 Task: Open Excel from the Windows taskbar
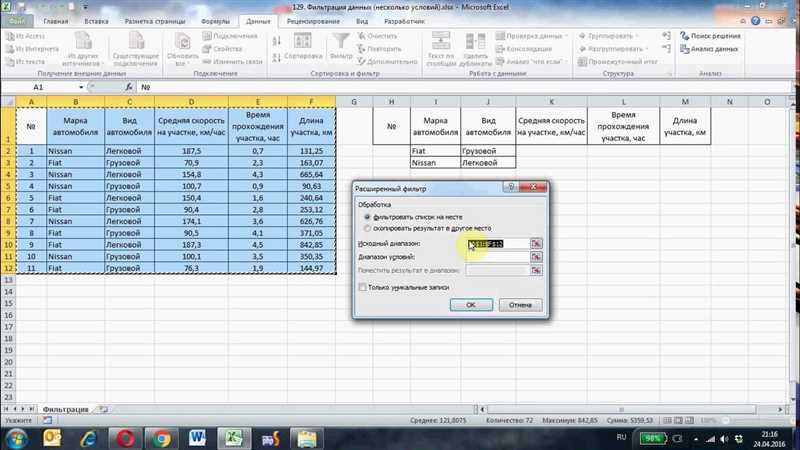pyautogui.click(x=234, y=438)
